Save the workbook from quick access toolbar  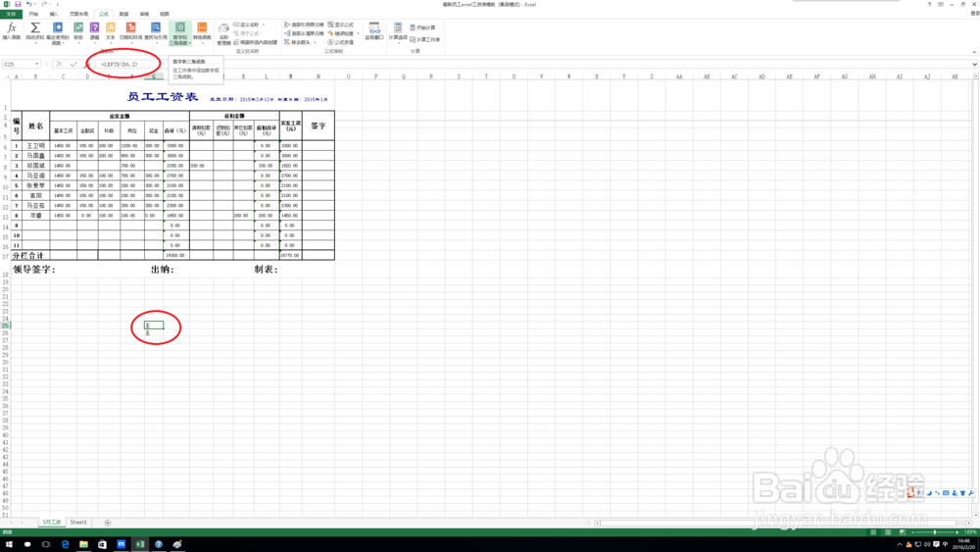coord(18,4)
